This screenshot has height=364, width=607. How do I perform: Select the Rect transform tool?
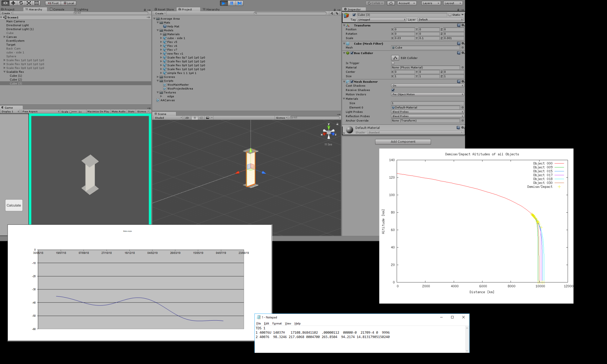pos(36,3)
